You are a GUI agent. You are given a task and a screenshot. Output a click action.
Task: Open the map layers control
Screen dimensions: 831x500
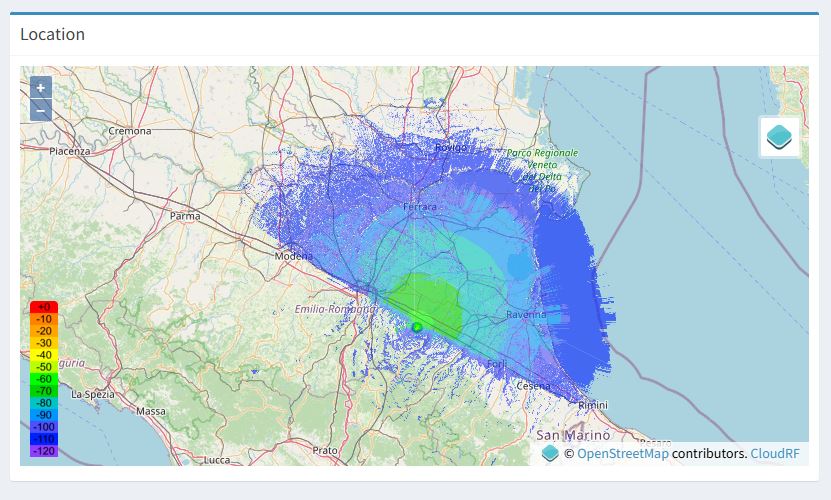point(779,136)
